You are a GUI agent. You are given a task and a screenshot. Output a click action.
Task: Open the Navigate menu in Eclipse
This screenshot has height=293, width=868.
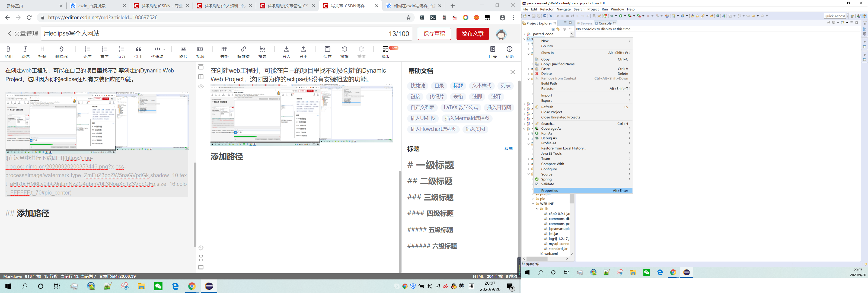tap(563, 9)
